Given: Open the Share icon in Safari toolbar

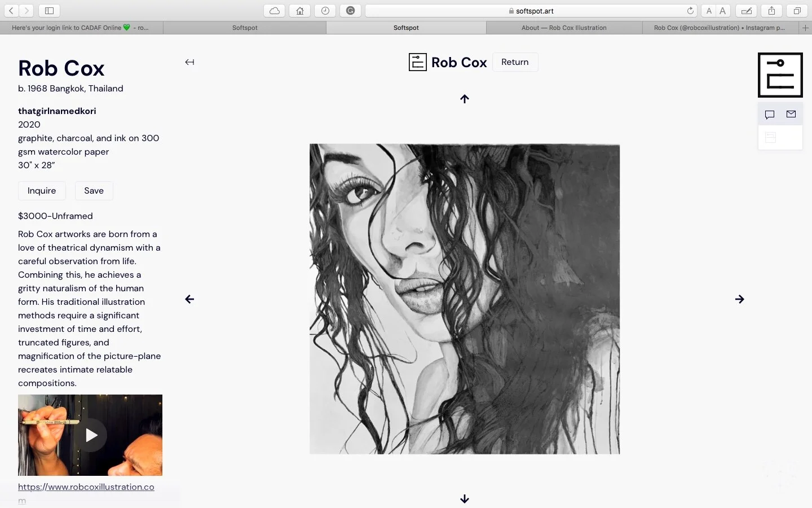Looking at the screenshot, I should tap(771, 11).
